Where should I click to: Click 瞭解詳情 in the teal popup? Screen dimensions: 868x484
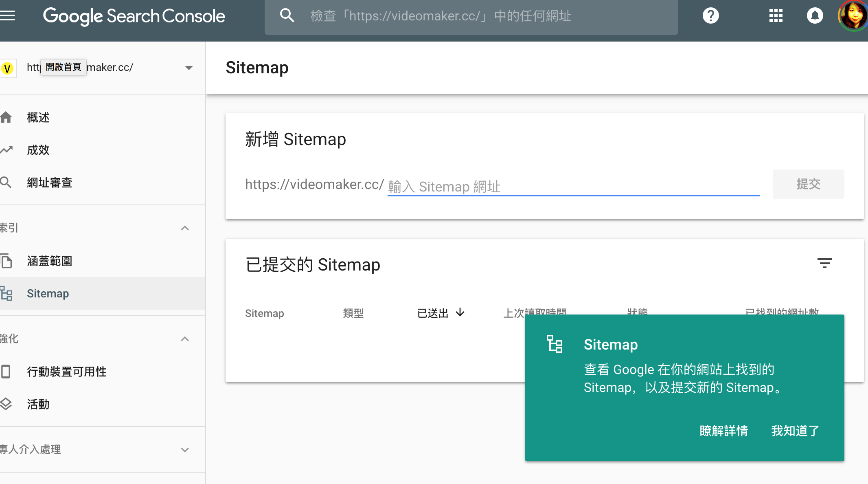coord(724,431)
